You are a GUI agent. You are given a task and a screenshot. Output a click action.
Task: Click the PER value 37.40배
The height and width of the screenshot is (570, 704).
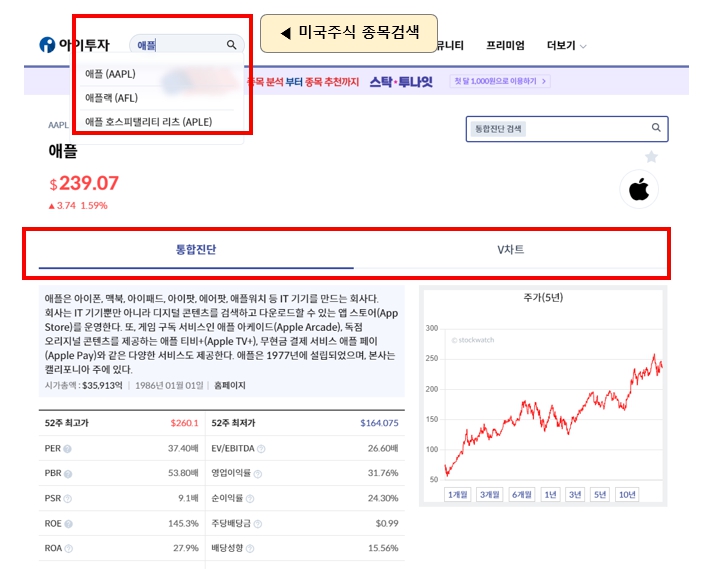(183, 448)
